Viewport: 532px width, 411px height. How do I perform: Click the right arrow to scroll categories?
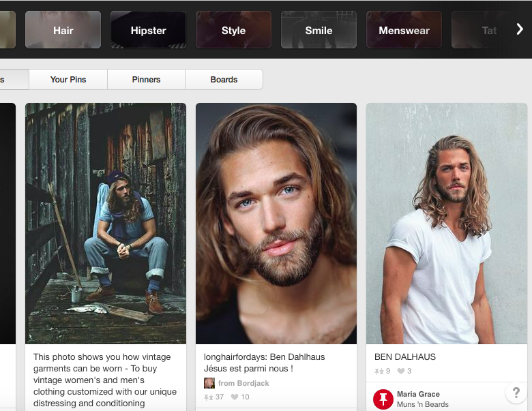519,29
